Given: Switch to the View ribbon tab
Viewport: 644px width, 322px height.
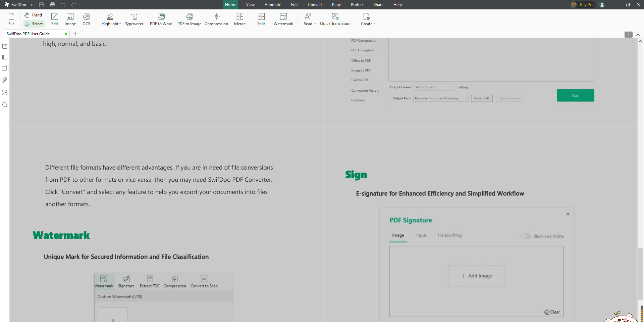Looking at the screenshot, I should 250,5.
